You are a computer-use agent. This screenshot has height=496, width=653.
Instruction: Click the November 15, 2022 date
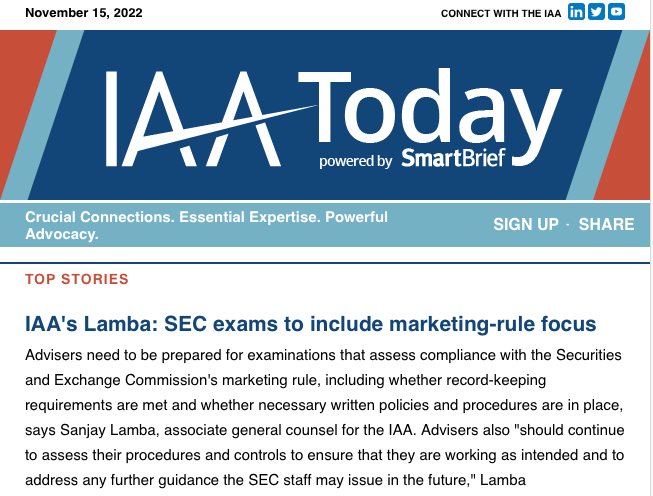(x=84, y=12)
